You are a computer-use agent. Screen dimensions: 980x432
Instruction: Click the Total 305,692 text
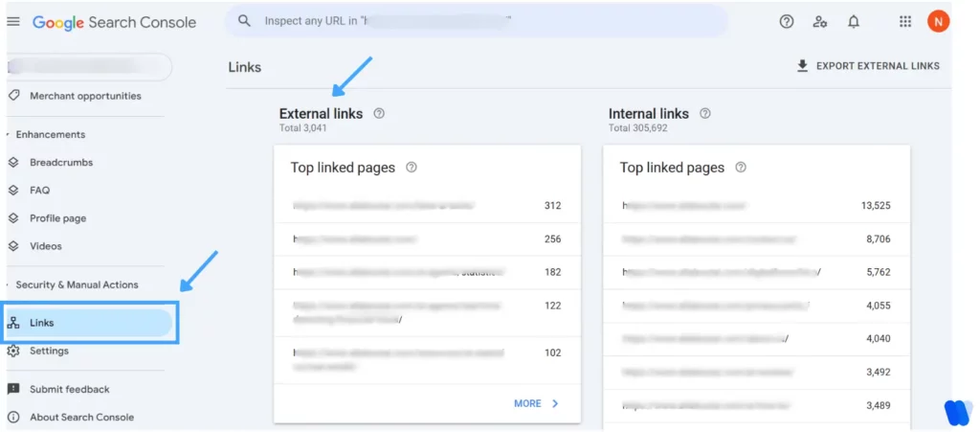[638, 128]
